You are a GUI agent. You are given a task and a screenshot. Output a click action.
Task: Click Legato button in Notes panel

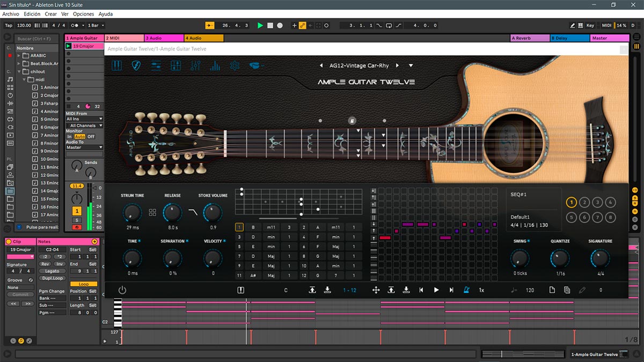click(x=52, y=271)
